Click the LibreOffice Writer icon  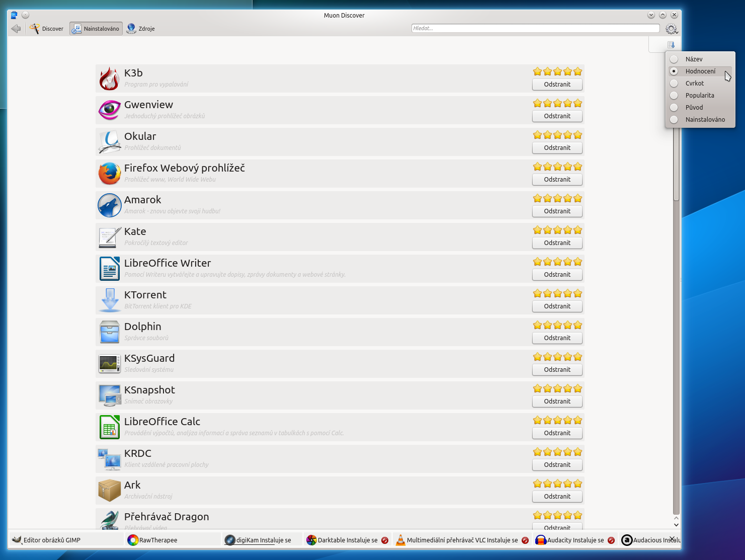pos(109,269)
